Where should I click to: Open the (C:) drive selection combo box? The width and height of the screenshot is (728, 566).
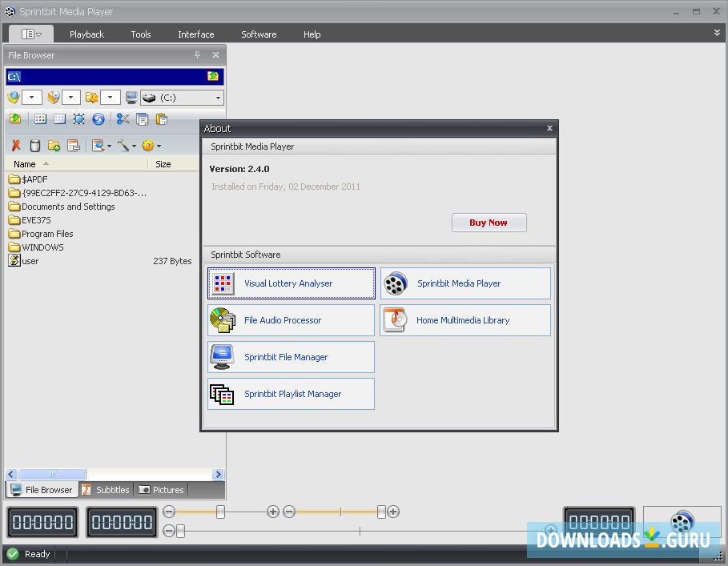point(182,98)
